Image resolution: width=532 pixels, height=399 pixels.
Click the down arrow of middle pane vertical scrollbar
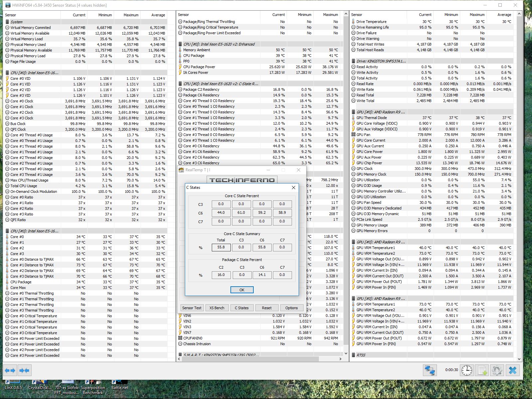pos(346,353)
